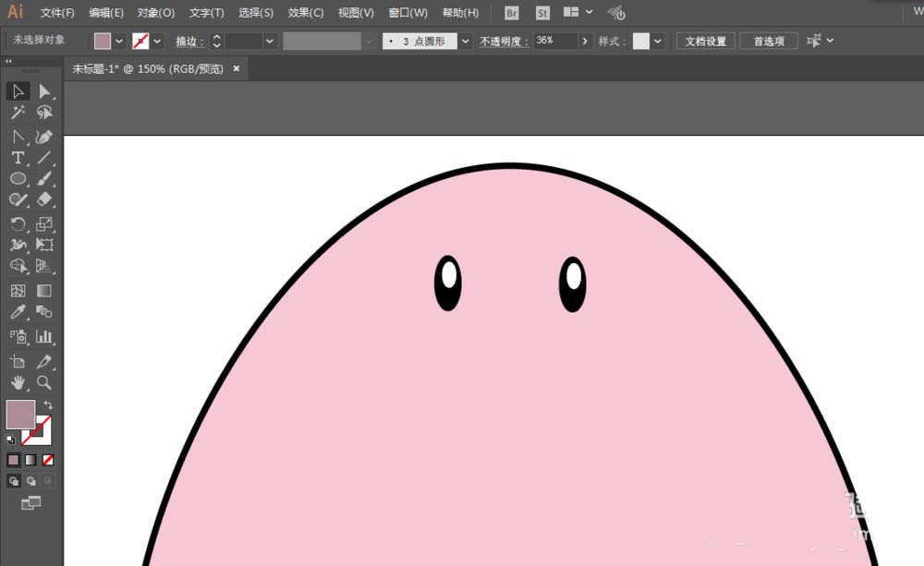Select the Eyedropper tool

click(x=18, y=311)
